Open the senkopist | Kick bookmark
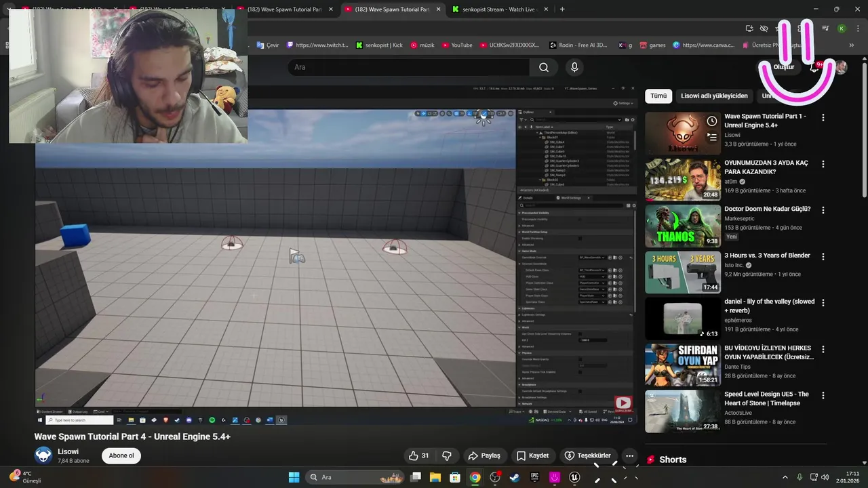This screenshot has height=488, width=868. 378,45
